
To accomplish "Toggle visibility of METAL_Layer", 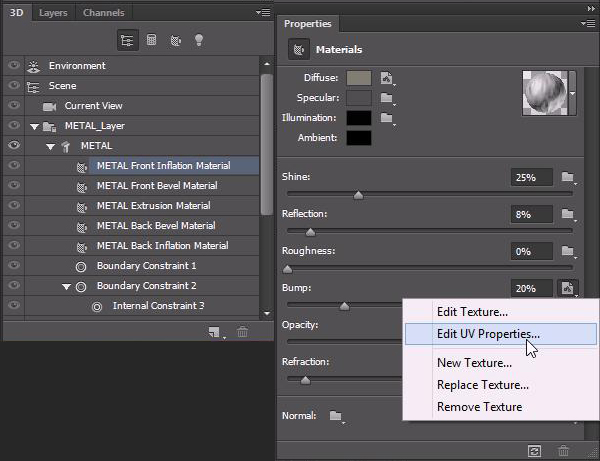I will pos(14,126).
